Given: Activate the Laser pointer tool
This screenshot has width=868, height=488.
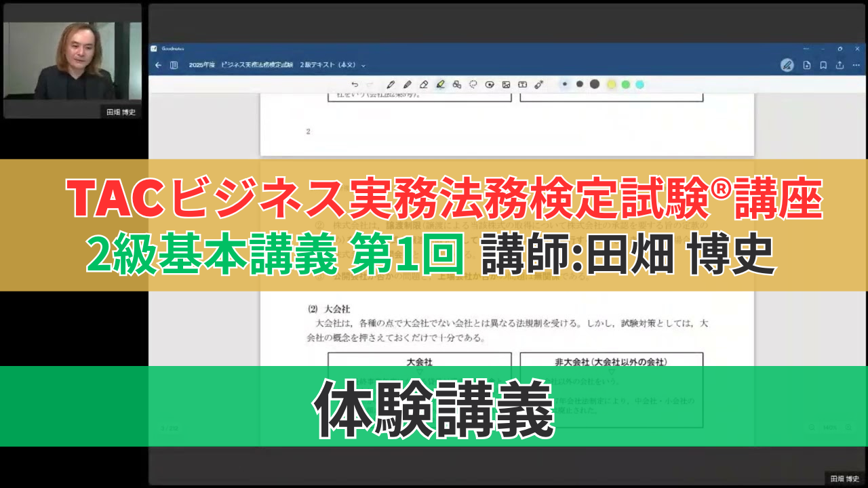Looking at the screenshot, I should (x=539, y=85).
